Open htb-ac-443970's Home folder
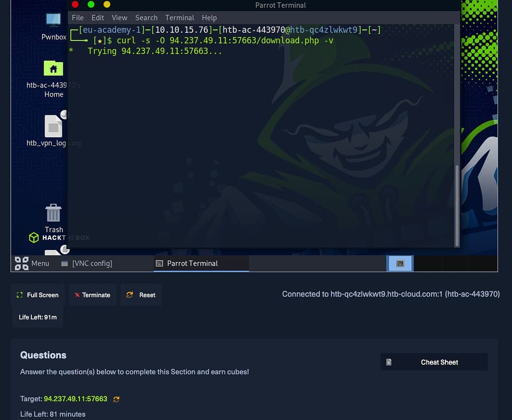The height and width of the screenshot is (420, 512). pos(52,68)
